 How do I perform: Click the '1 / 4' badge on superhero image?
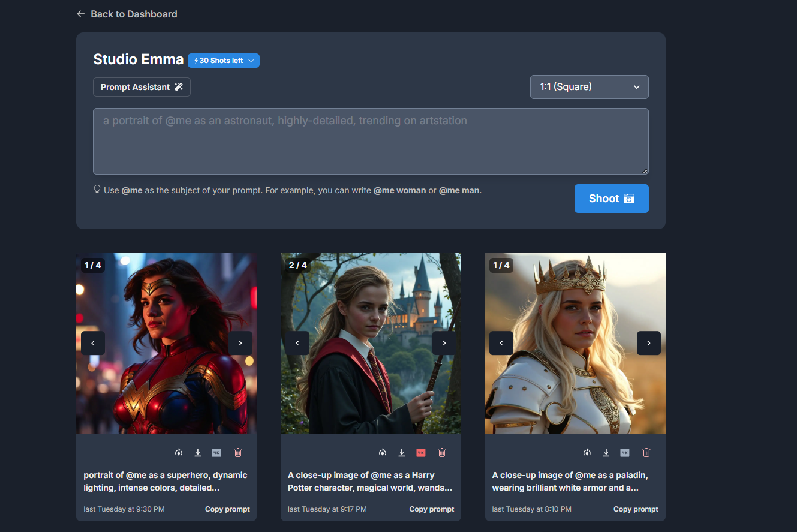click(x=93, y=265)
